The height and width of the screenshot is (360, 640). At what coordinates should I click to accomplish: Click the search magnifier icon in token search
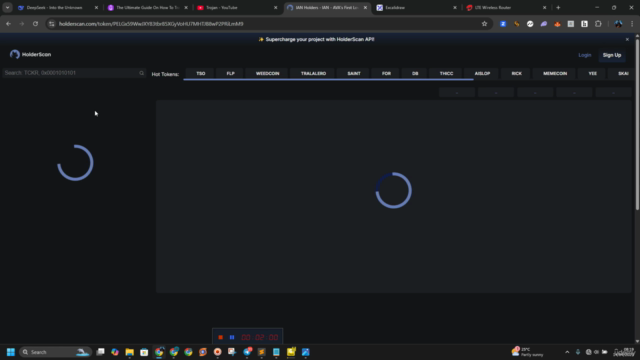click(x=142, y=73)
